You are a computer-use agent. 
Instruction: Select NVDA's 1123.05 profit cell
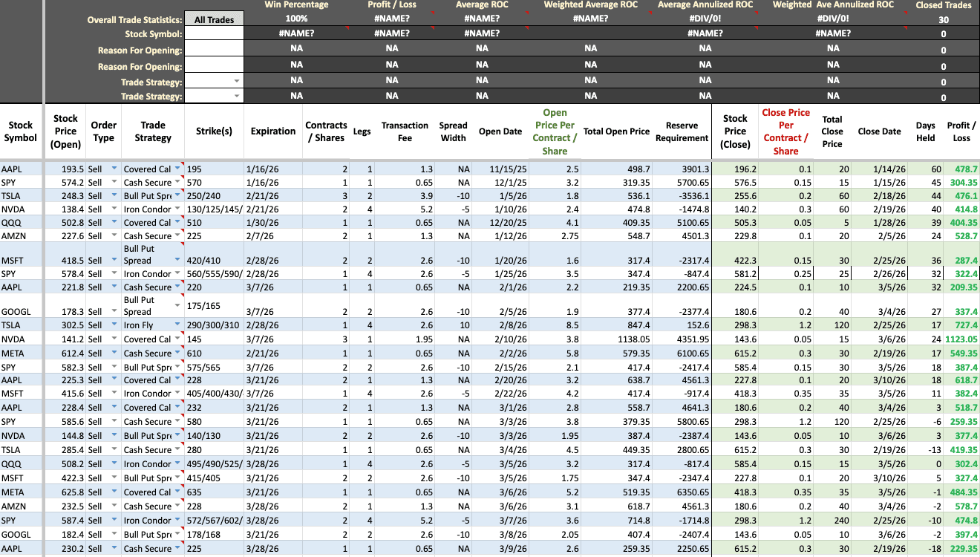click(961, 339)
